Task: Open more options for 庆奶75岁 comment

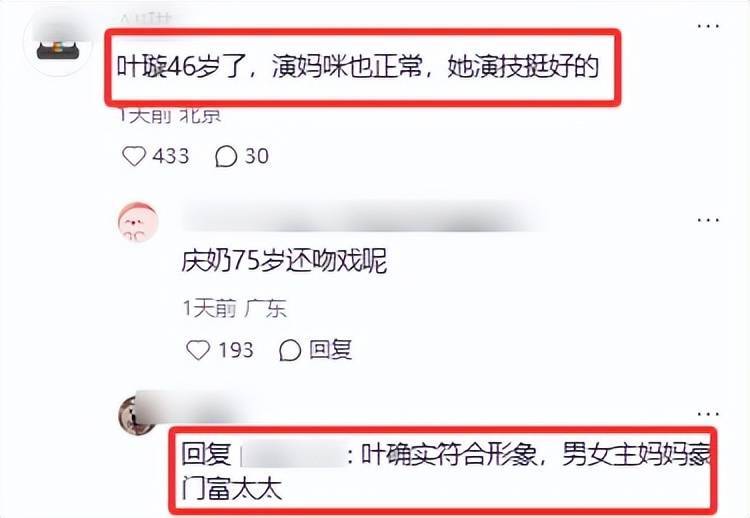Action: [x=708, y=220]
